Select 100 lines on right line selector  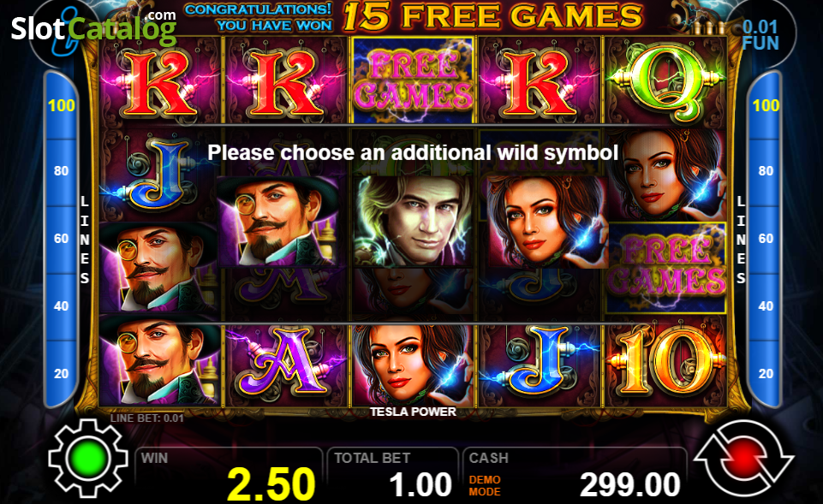(766, 105)
